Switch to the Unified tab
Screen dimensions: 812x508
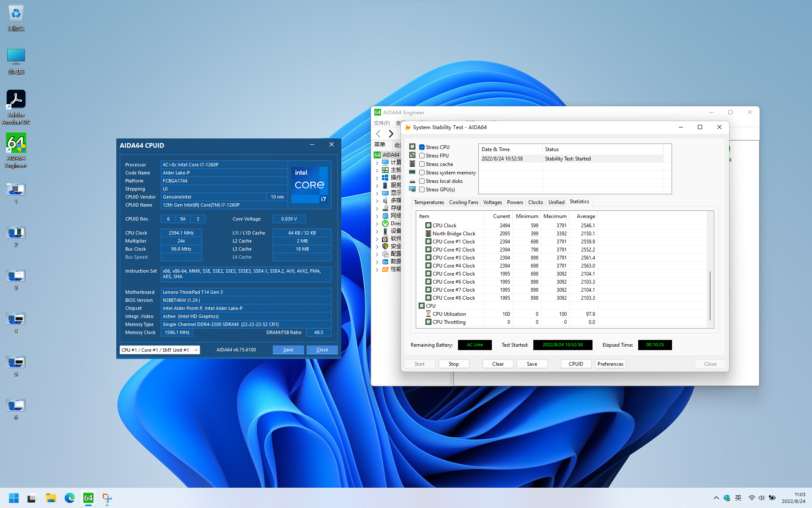click(x=557, y=202)
